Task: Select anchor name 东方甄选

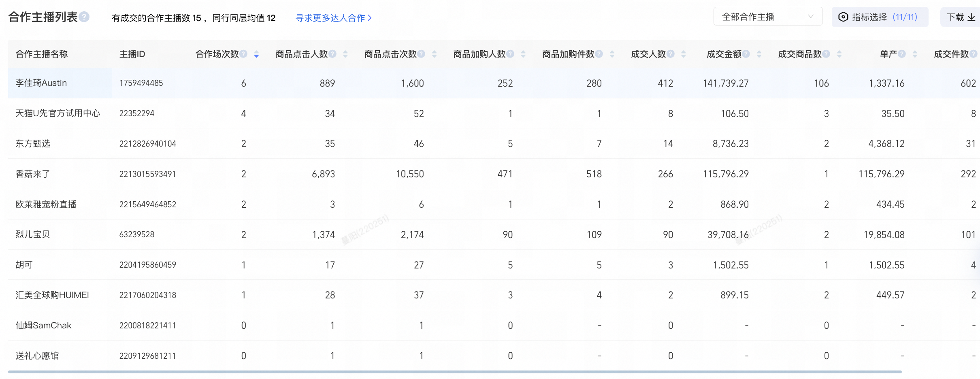Action: [x=33, y=144]
